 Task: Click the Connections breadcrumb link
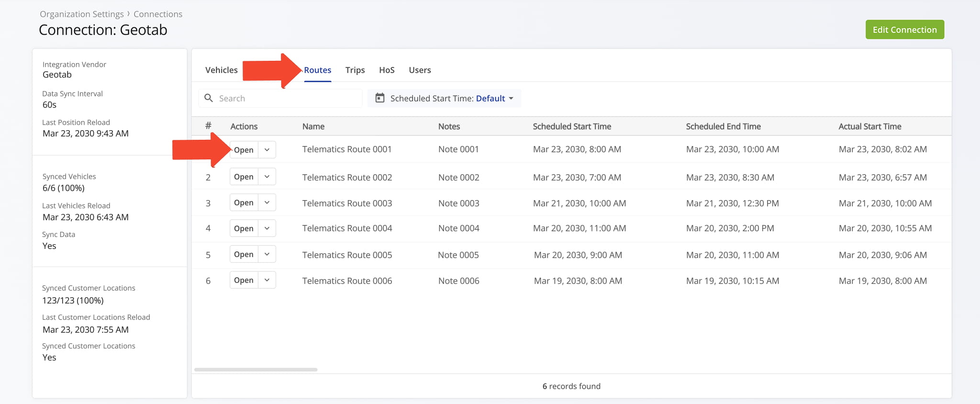157,14
